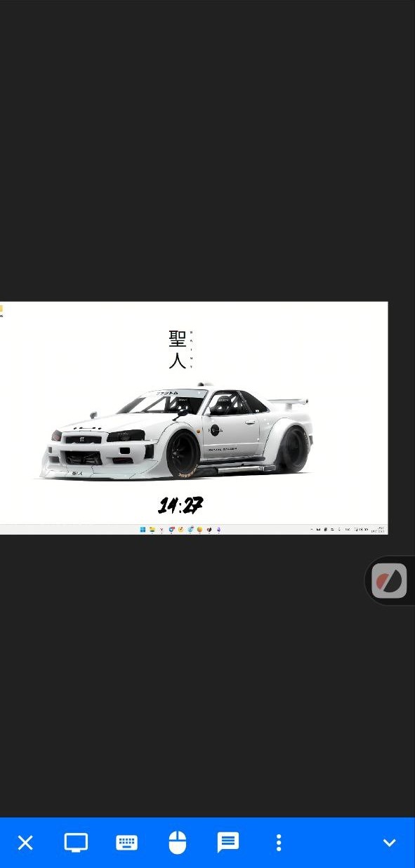Expand the remote system tray hidden icons arrow

click(x=312, y=530)
